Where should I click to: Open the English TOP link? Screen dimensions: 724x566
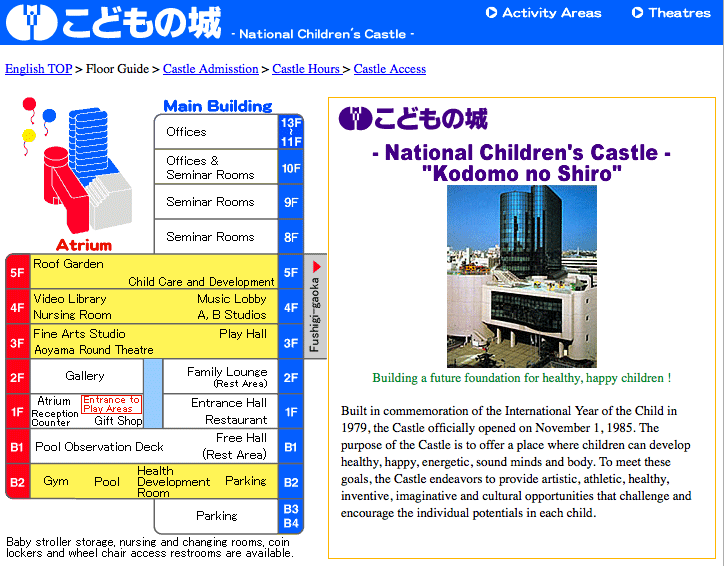pos(38,69)
